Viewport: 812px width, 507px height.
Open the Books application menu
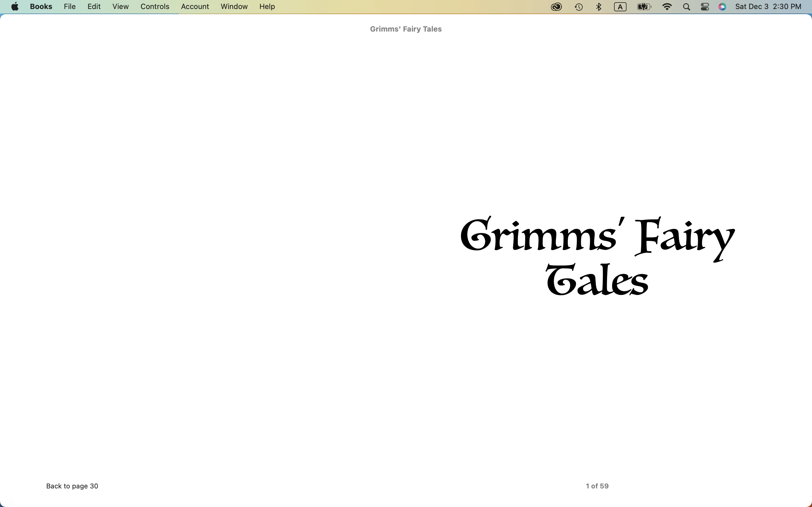(41, 7)
